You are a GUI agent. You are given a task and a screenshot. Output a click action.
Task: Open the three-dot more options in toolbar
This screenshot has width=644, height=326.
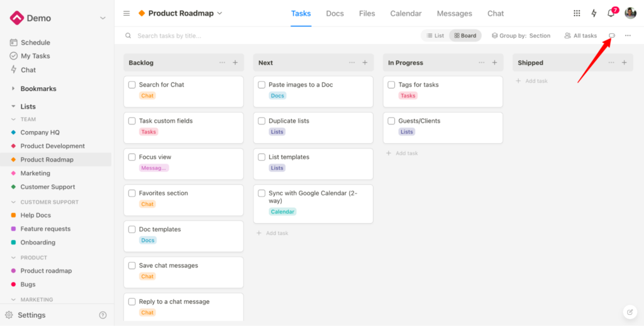[x=628, y=36]
